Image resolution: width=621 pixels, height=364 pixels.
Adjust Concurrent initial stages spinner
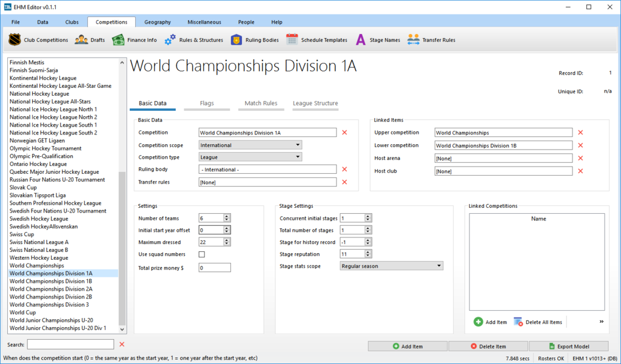click(368, 218)
